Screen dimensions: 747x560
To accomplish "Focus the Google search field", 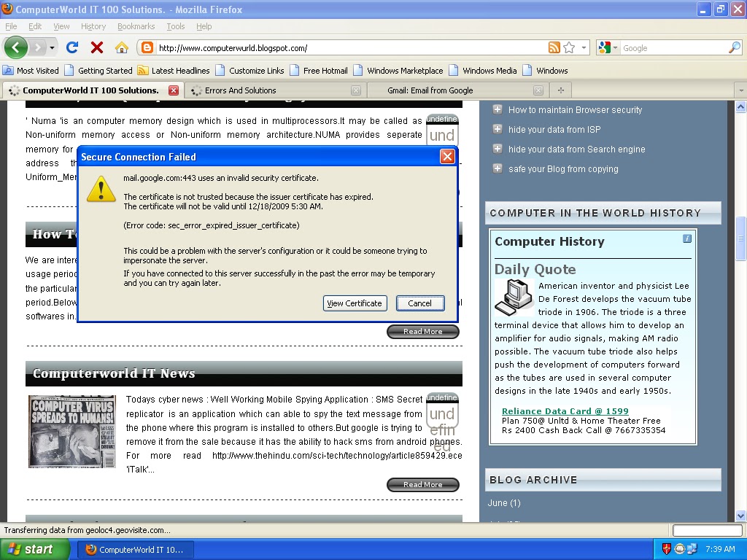I will click(673, 48).
